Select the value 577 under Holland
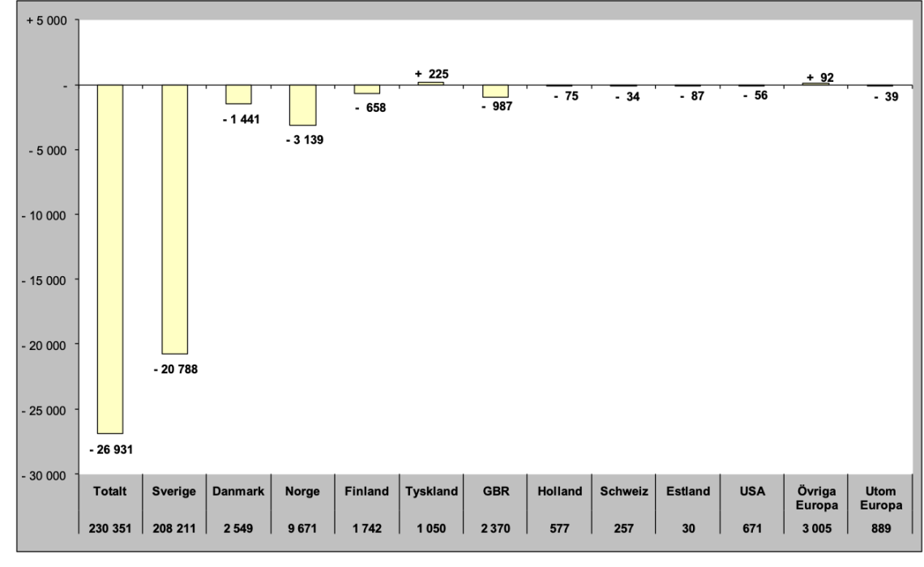 560,529
